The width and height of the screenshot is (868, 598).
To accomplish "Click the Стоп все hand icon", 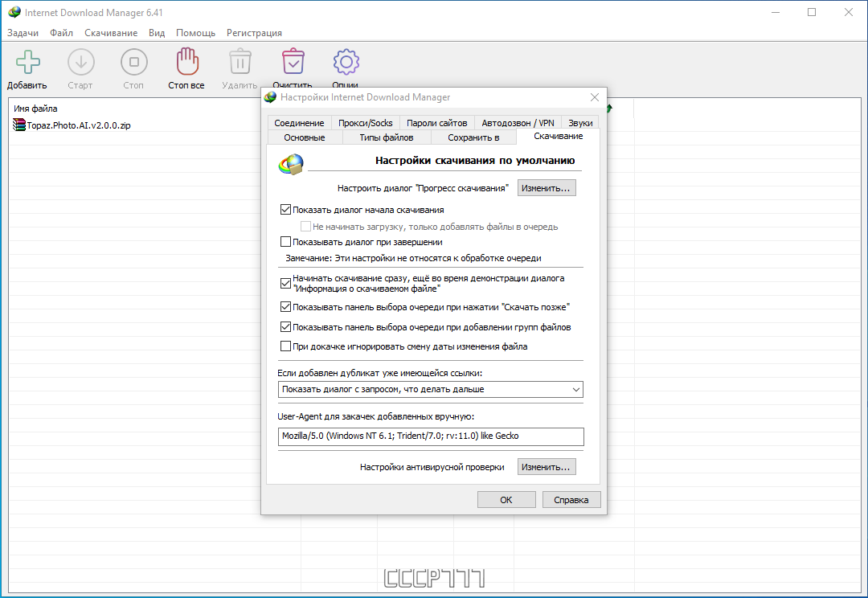I will [x=187, y=61].
